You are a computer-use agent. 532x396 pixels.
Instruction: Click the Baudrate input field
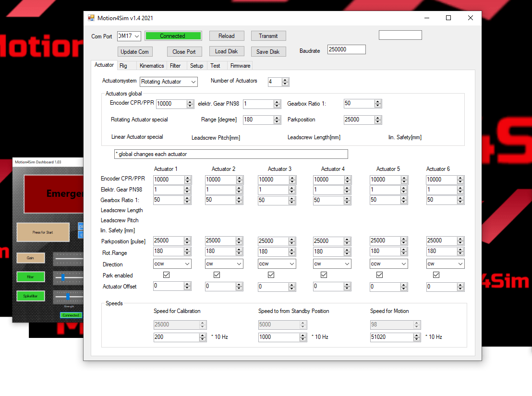[346, 50]
